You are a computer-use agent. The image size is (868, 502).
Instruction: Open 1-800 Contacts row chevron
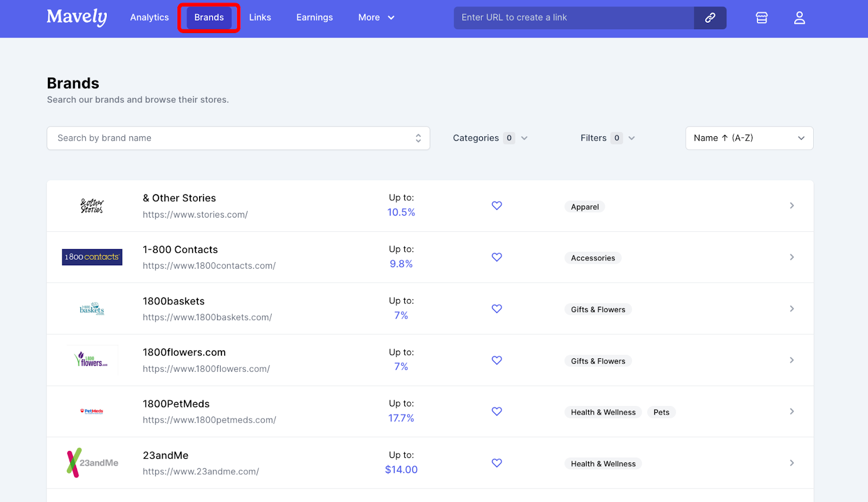792,257
